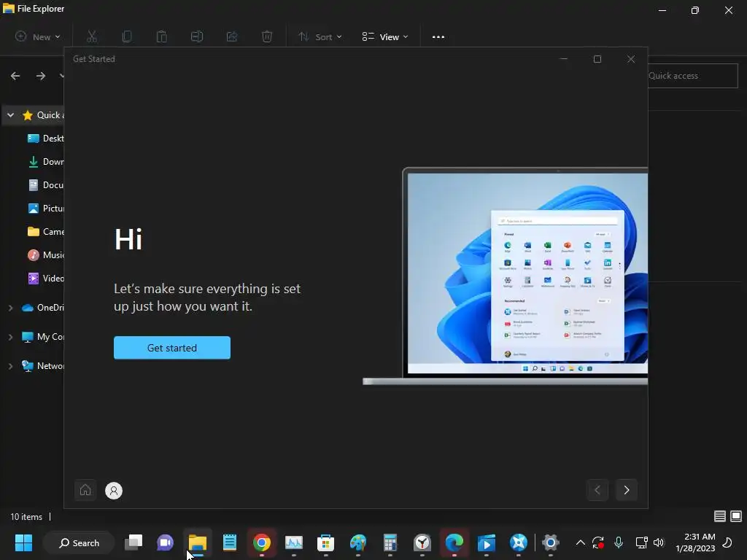Click the Copy icon in File Explorer toolbar
This screenshot has width=747, height=560.
127,36
